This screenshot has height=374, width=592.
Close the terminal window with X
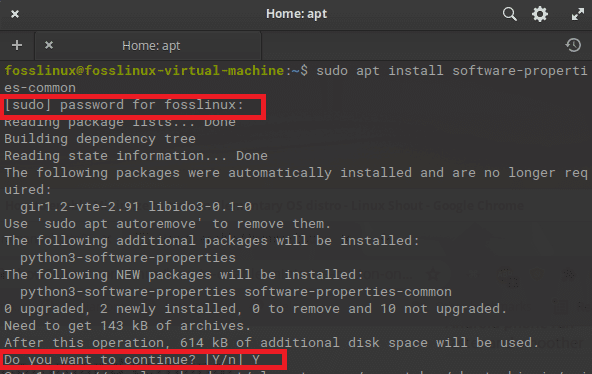(x=15, y=14)
